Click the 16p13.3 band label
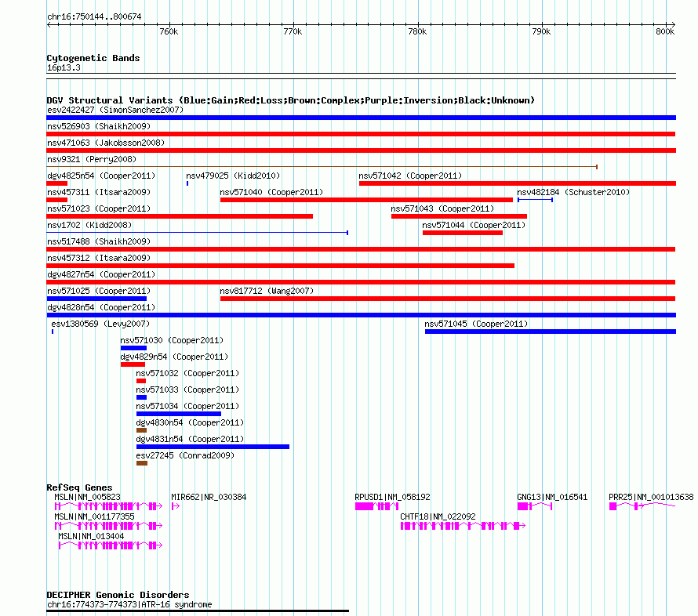This screenshot has height=616, width=698. coord(64,67)
